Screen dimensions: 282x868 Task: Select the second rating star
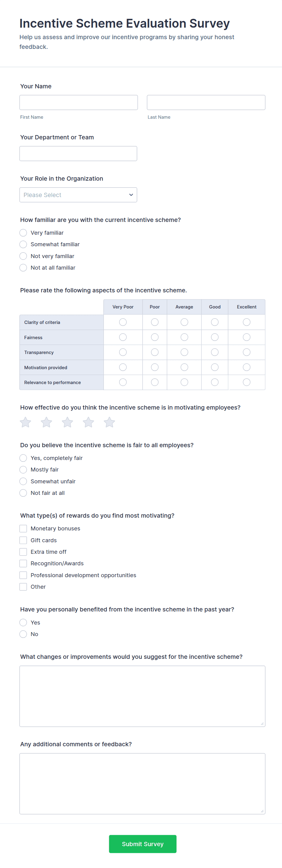(46, 422)
